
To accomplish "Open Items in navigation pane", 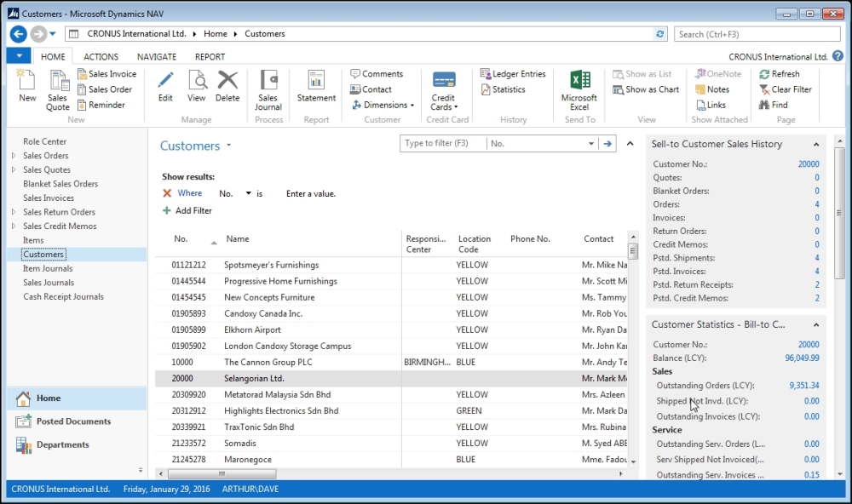I will point(33,240).
